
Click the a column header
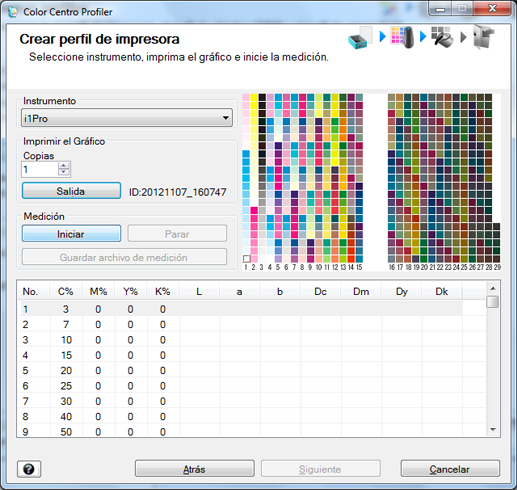tap(240, 291)
